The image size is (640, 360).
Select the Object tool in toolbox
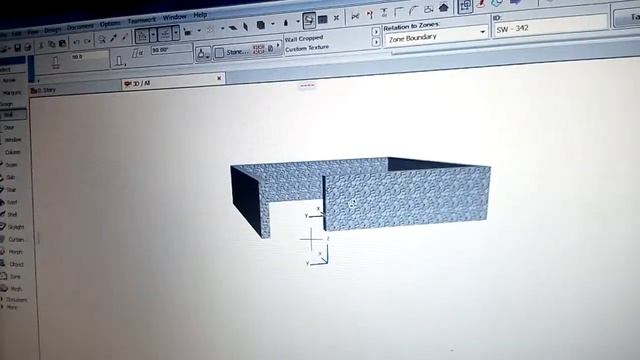(13, 264)
